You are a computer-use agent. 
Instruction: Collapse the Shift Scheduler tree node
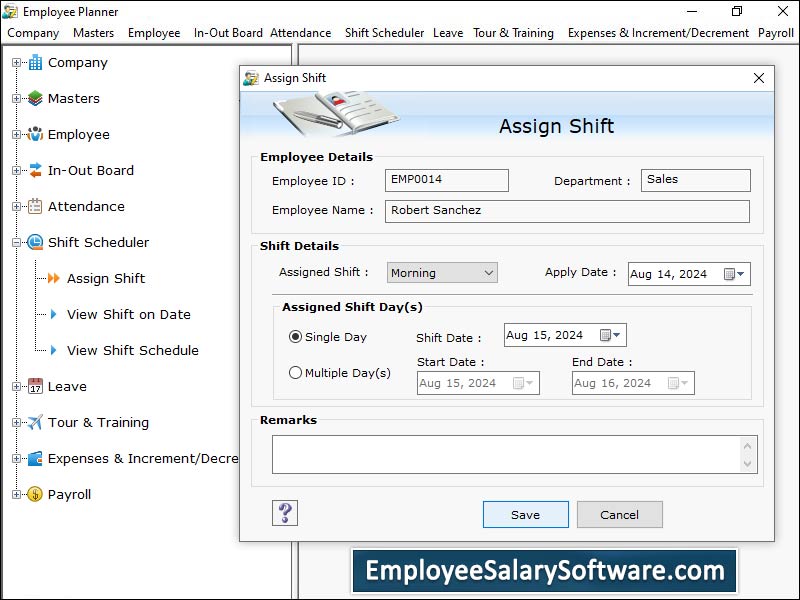tap(16, 242)
